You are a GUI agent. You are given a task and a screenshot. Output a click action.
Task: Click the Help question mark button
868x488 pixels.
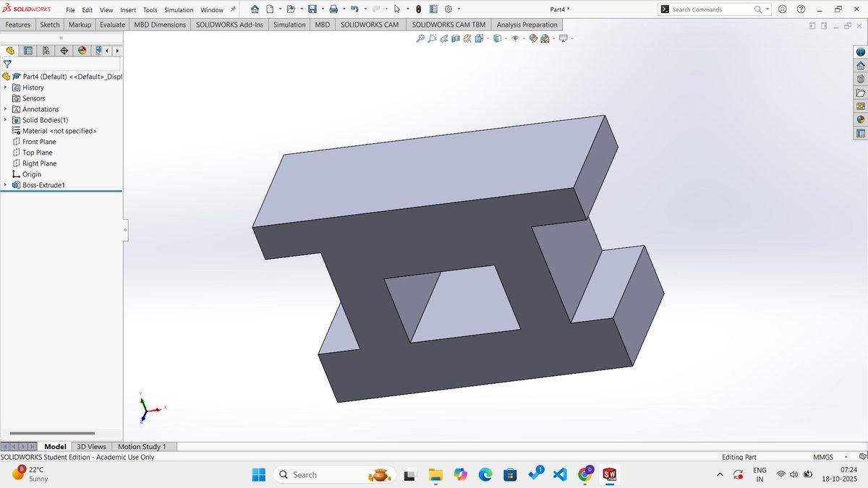click(x=801, y=9)
